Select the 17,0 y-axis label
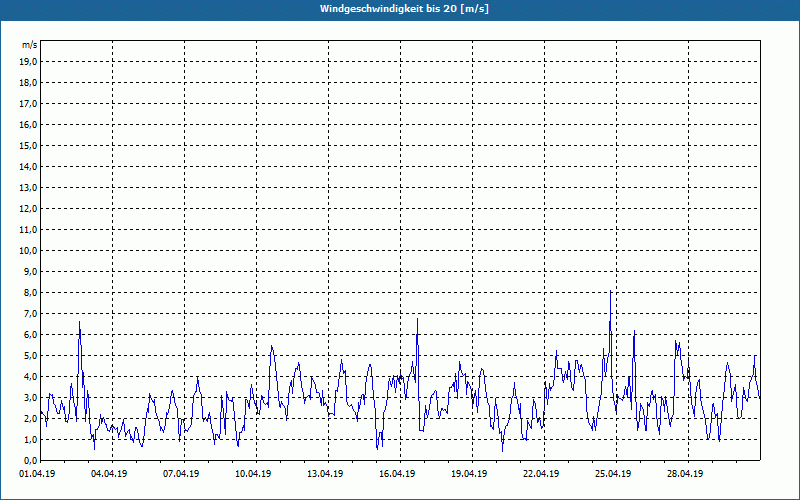Viewport: 800px width, 500px height. (28, 104)
